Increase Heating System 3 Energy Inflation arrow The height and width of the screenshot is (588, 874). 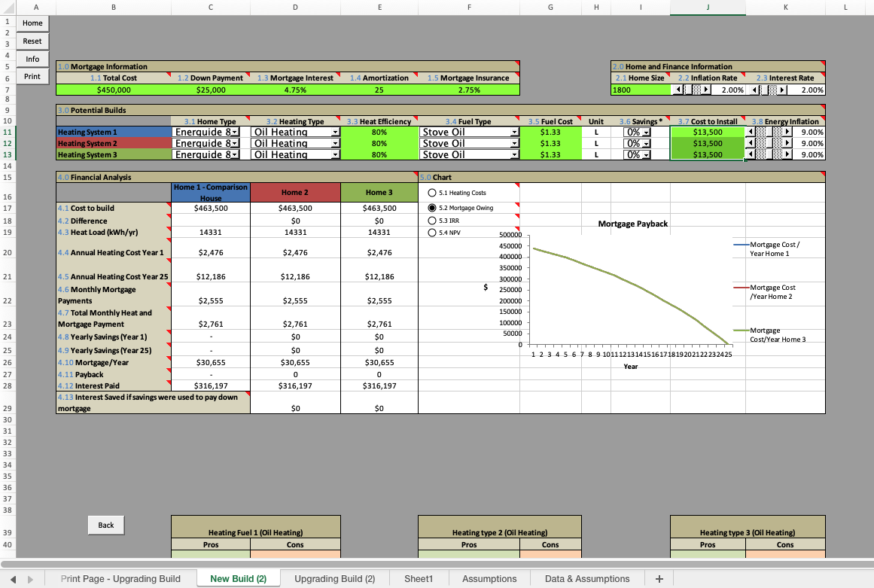(787, 154)
